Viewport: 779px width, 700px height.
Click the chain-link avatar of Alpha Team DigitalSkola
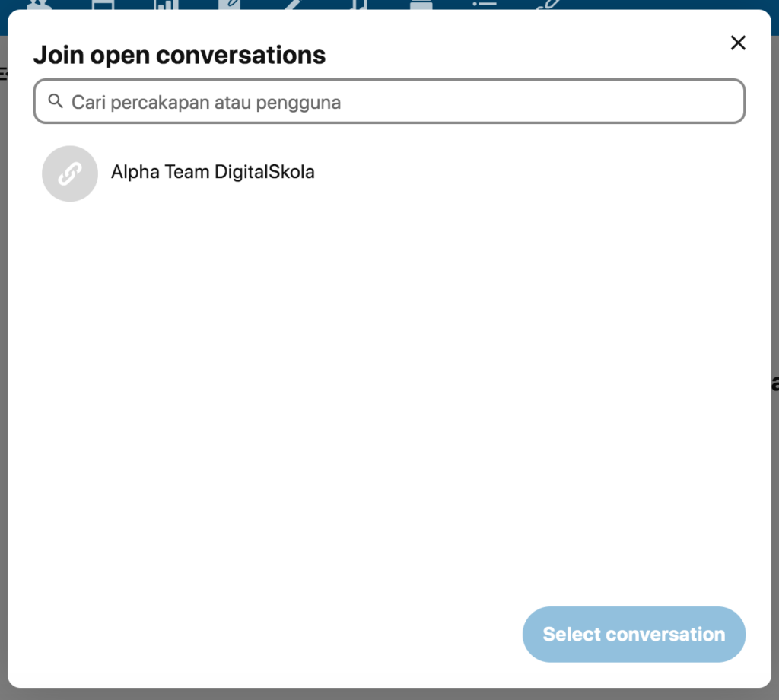pyautogui.click(x=70, y=173)
